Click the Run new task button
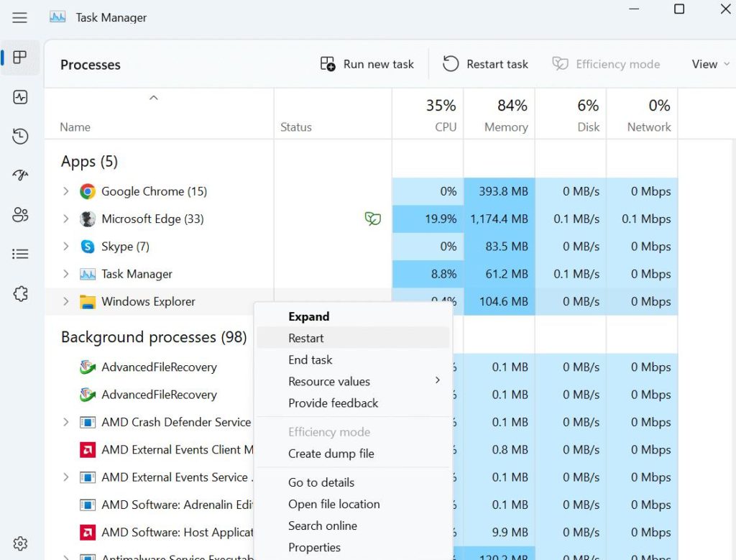The image size is (736, 560). coord(367,64)
